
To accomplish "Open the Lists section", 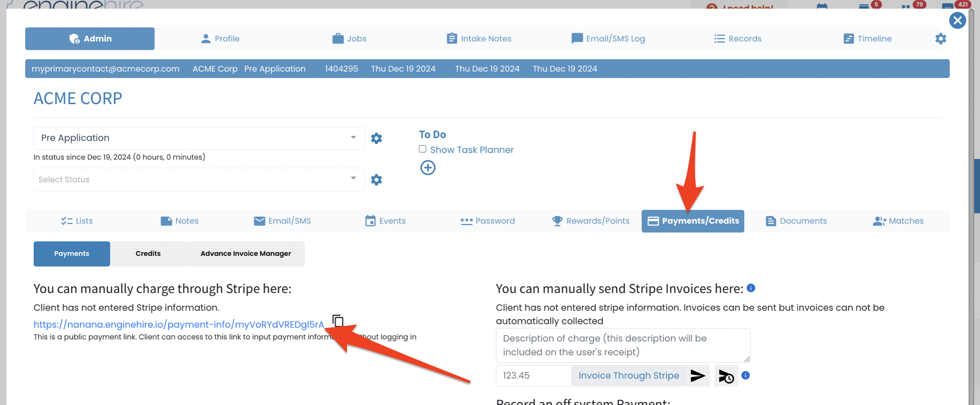I will 77,221.
